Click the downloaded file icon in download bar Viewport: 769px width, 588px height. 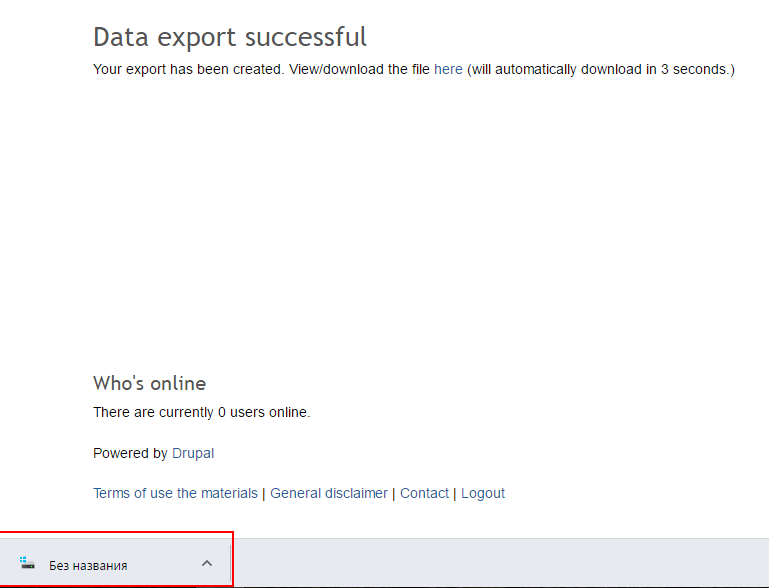(28, 564)
